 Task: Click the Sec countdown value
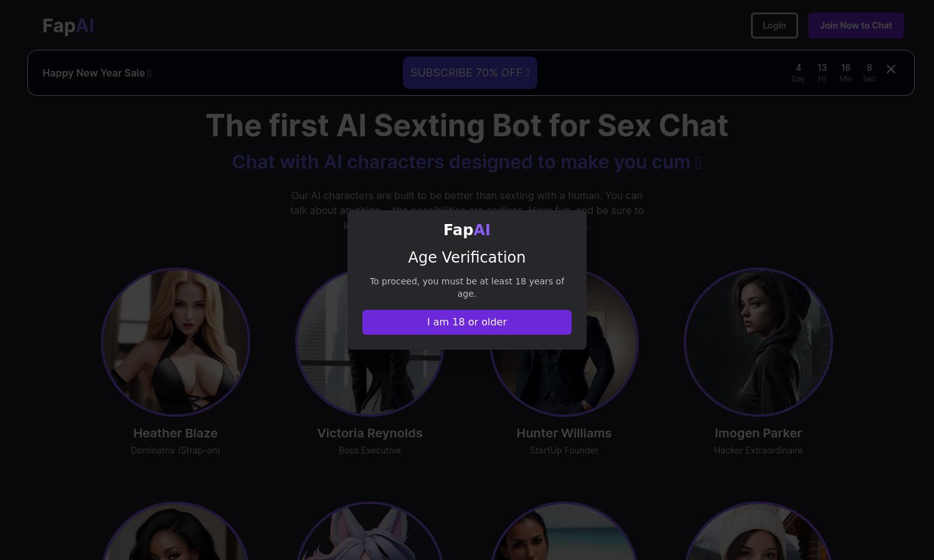point(869,68)
